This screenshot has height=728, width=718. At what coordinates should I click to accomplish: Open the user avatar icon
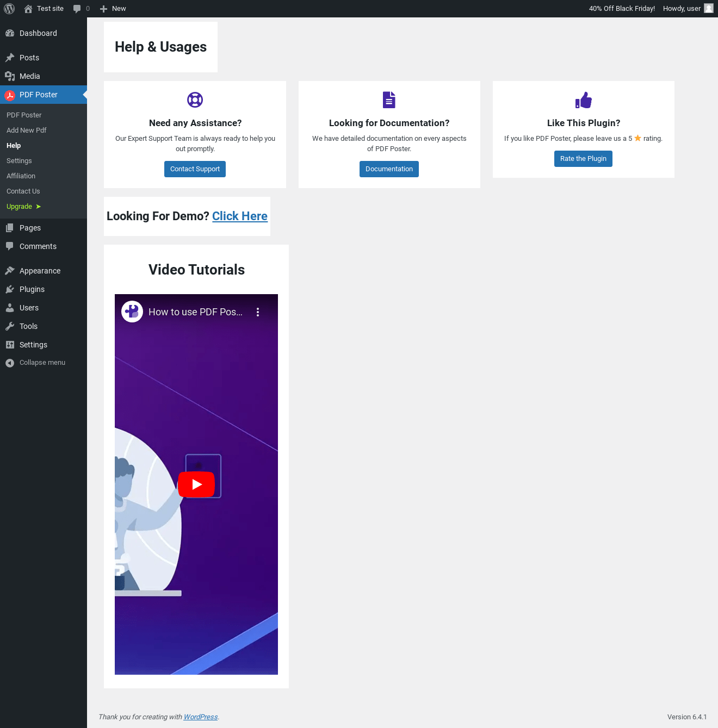tap(709, 8)
